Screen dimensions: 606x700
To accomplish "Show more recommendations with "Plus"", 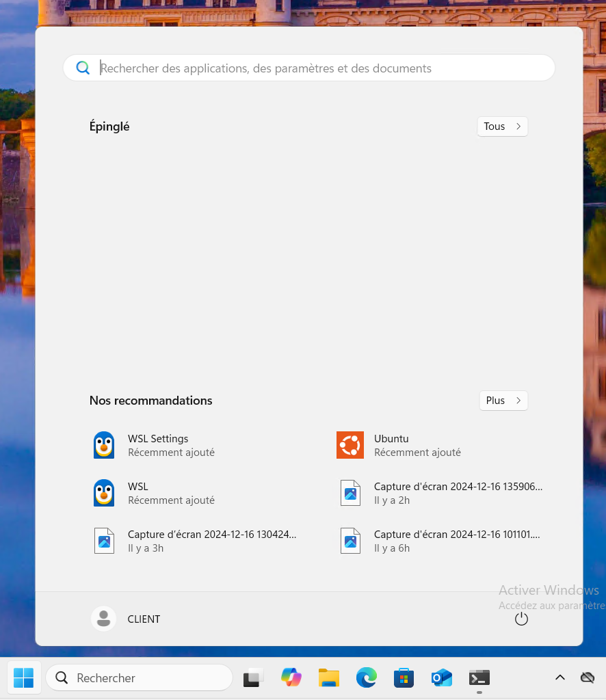I will point(503,401).
